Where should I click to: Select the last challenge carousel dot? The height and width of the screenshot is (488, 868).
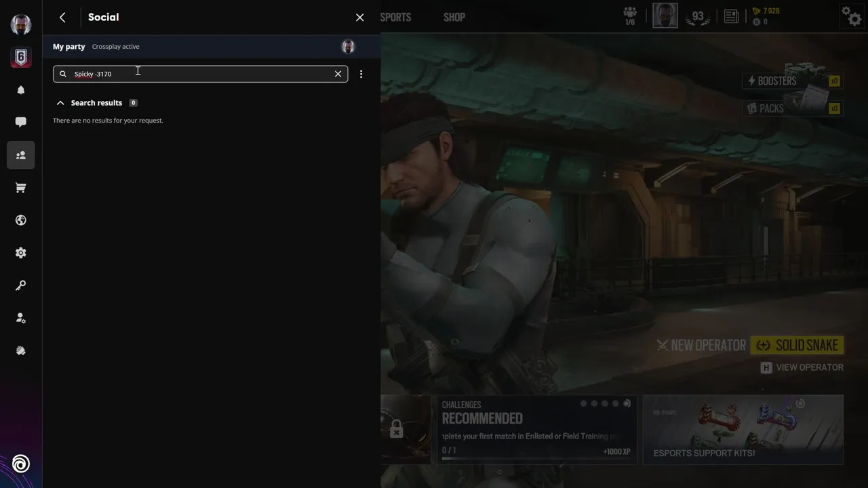click(627, 403)
